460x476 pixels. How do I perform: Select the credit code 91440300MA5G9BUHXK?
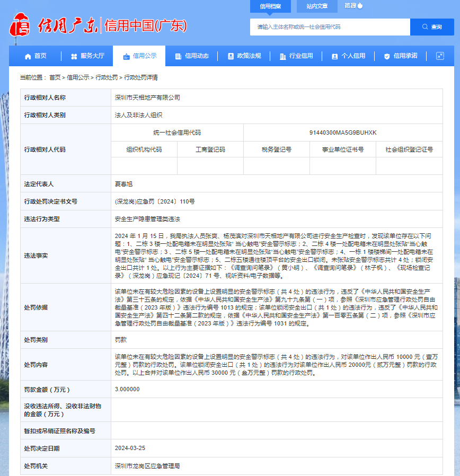click(343, 133)
